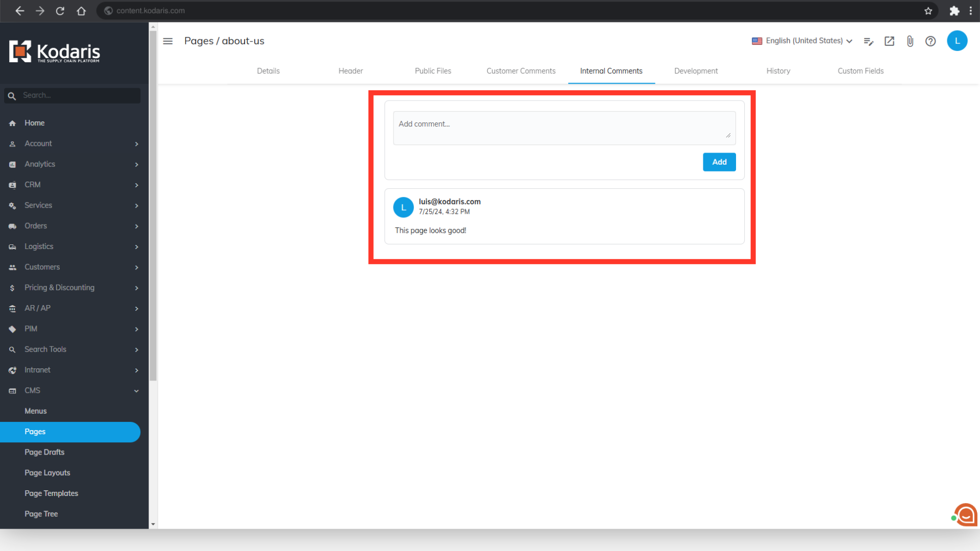Click browser extensions puzzle icon
Screen dimensions: 980x551
tap(954, 11)
